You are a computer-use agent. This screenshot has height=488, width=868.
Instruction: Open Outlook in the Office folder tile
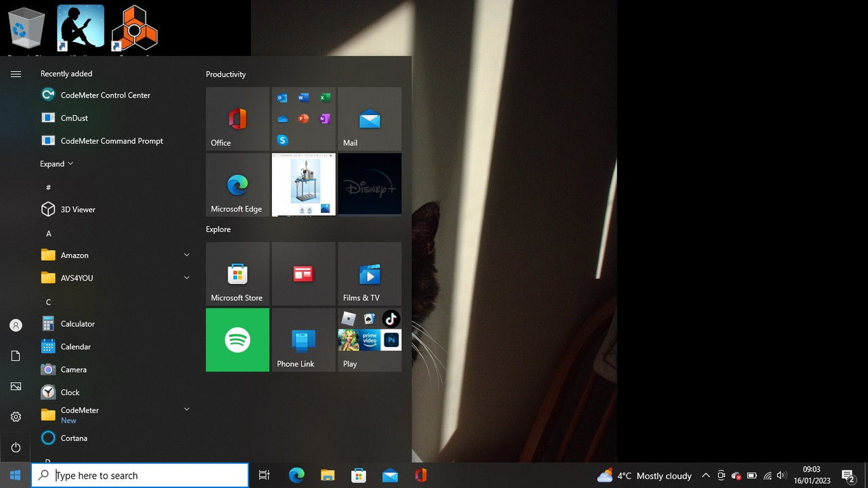point(283,98)
